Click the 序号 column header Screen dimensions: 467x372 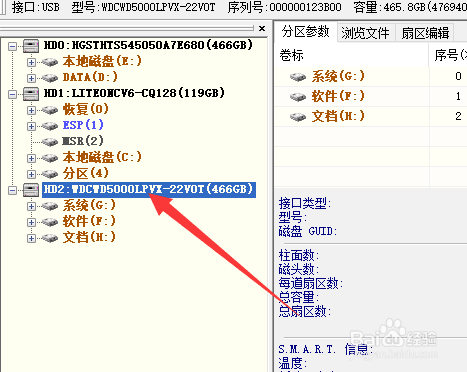448,55
